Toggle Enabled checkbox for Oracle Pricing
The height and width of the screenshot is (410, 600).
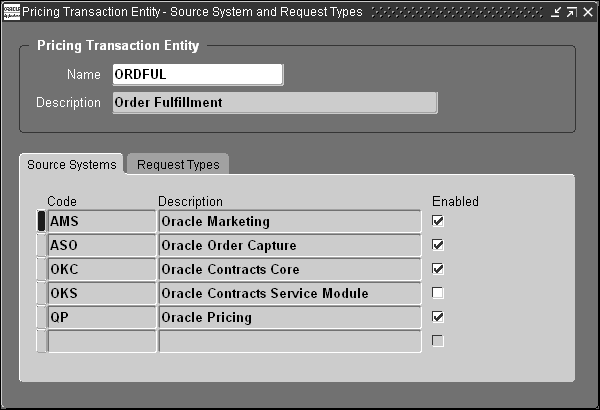click(438, 317)
